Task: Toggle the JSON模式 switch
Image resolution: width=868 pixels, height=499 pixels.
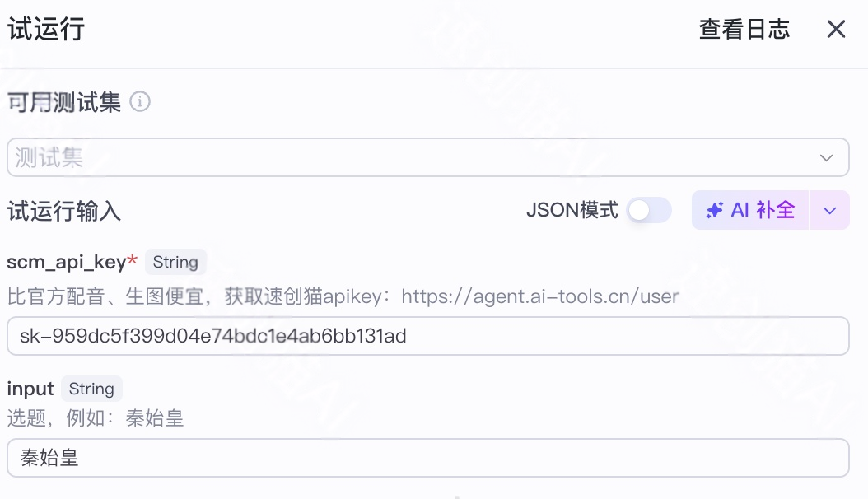Action: coord(649,211)
